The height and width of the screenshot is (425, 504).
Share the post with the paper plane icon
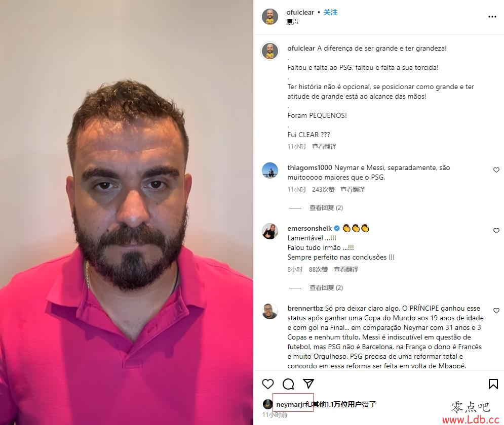click(308, 384)
